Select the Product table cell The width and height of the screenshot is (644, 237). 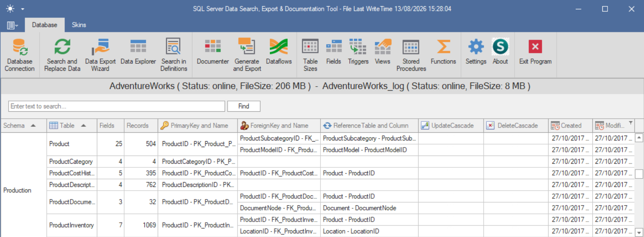point(72,144)
